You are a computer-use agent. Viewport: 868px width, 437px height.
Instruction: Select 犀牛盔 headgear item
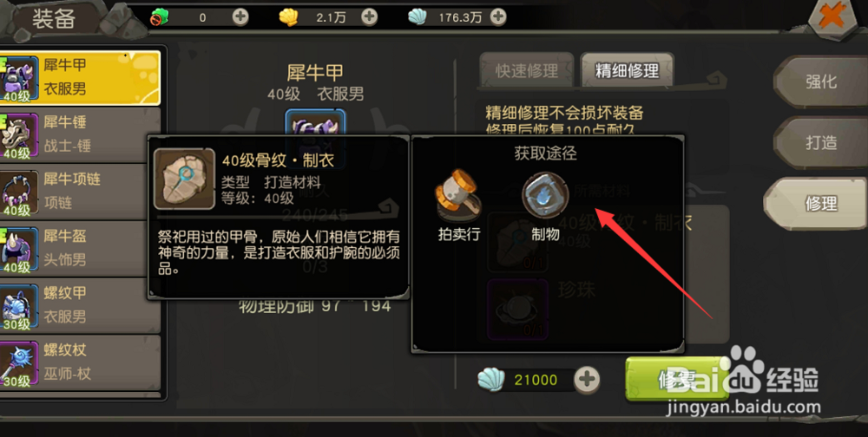pyautogui.click(x=80, y=248)
